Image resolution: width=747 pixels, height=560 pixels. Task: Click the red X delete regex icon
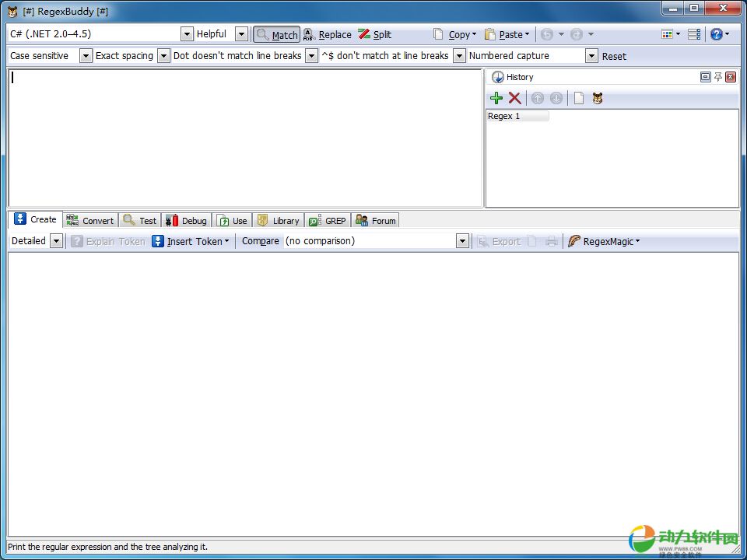click(514, 98)
